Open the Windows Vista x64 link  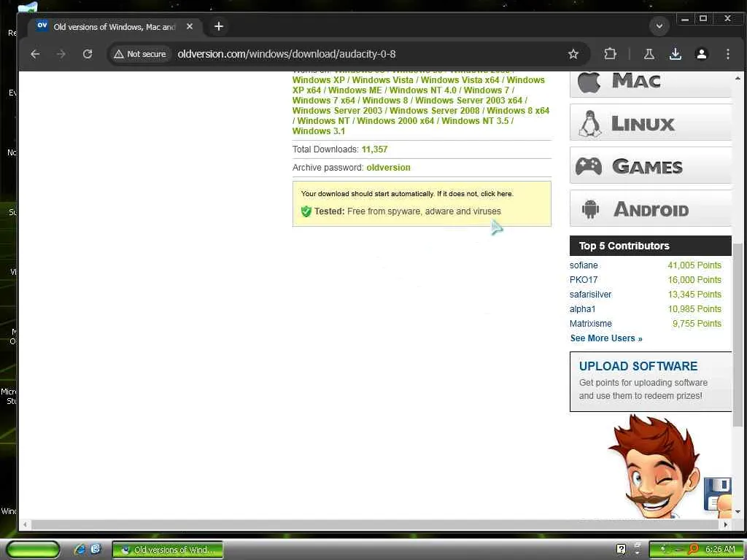click(x=460, y=80)
